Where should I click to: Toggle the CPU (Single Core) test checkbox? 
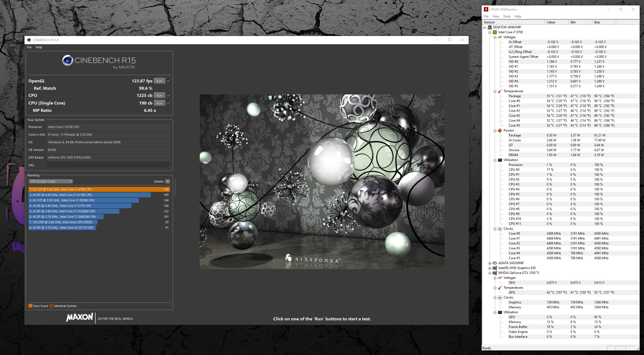coord(169,103)
